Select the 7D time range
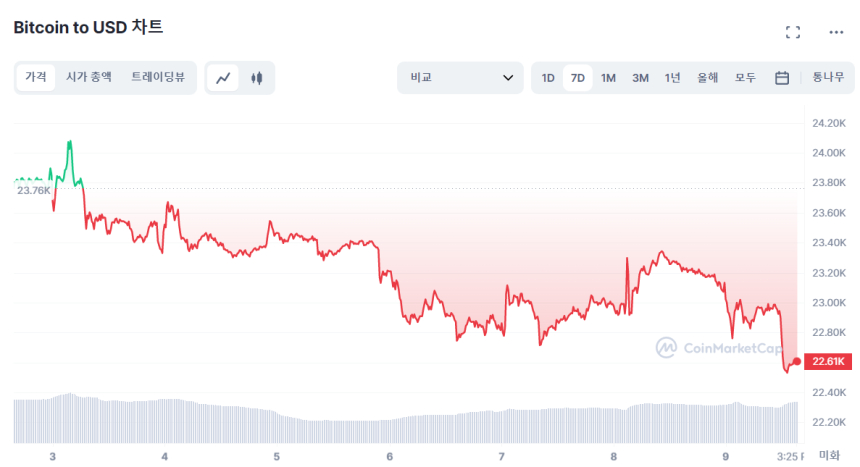This screenshot has height=467, width=860. (x=578, y=78)
